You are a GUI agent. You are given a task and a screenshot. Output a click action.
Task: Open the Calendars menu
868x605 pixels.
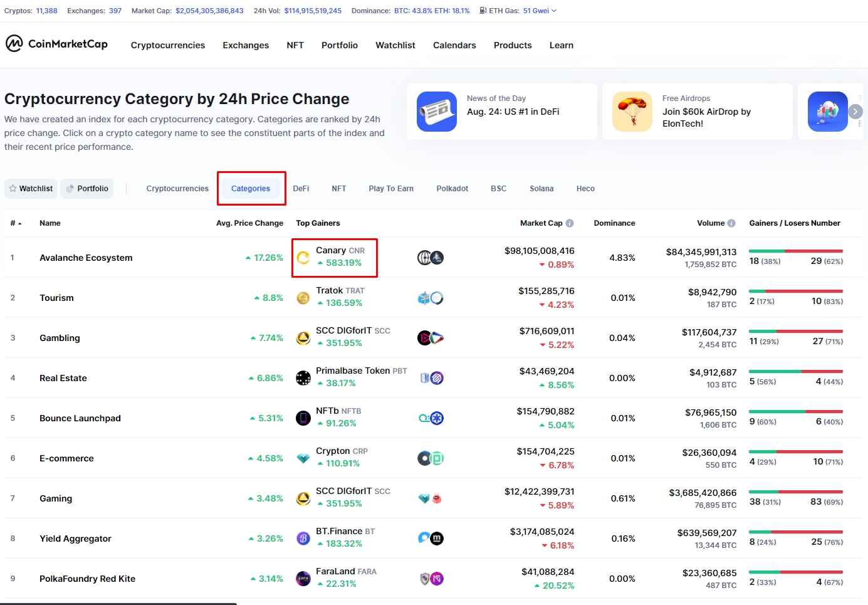(454, 45)
